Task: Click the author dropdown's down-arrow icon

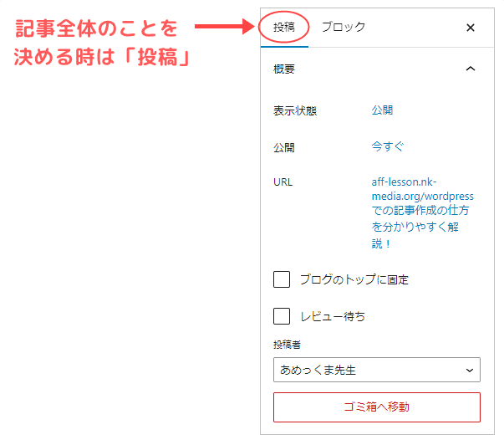Action: (469, 369)
